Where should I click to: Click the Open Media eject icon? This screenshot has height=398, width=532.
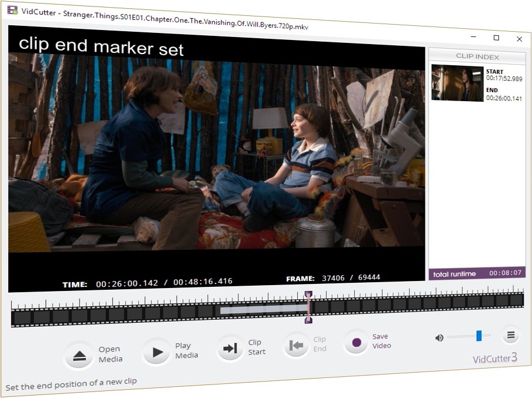[x=79, y=356]
